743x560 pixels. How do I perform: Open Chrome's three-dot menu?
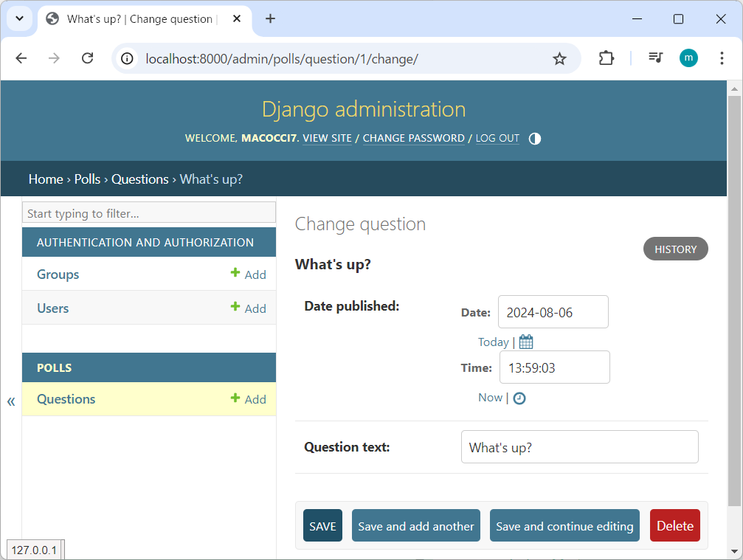(x=722, y=58)
